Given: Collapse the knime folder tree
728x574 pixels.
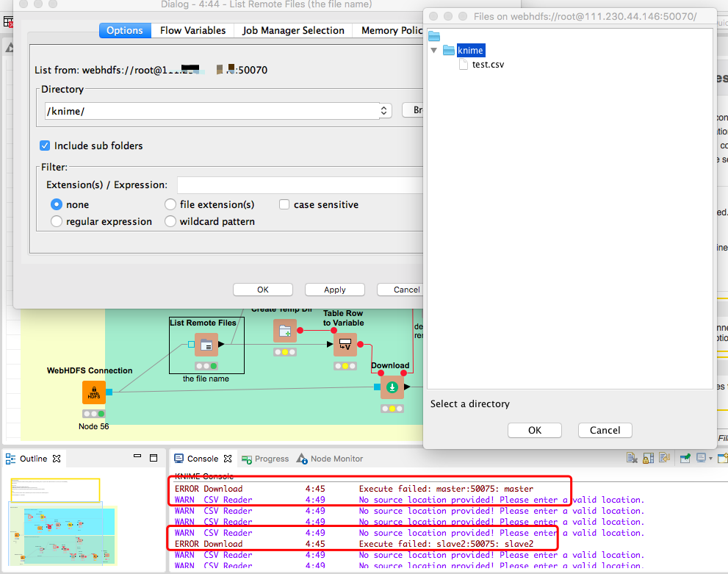Looking at the screenshot, I should (x=434, y=51).
